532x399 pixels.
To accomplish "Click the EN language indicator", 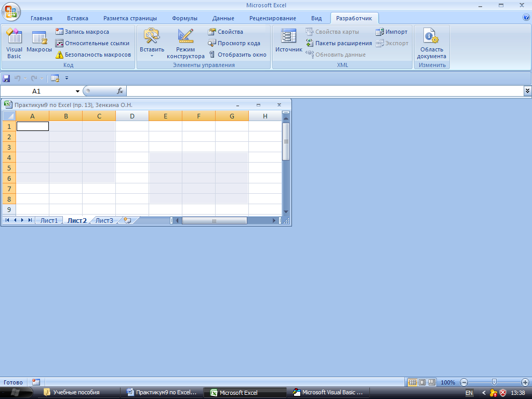I will (x=469, y=393).
